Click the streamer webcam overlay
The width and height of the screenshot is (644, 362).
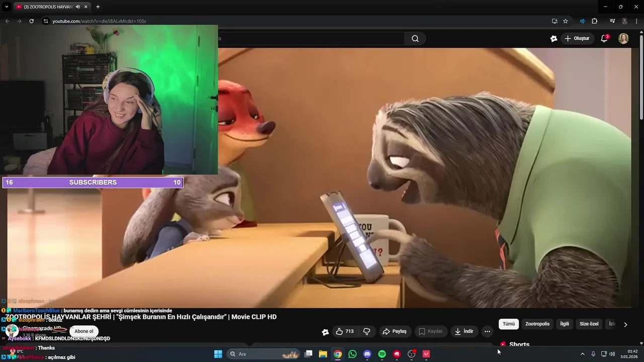[x=109, y=100]
